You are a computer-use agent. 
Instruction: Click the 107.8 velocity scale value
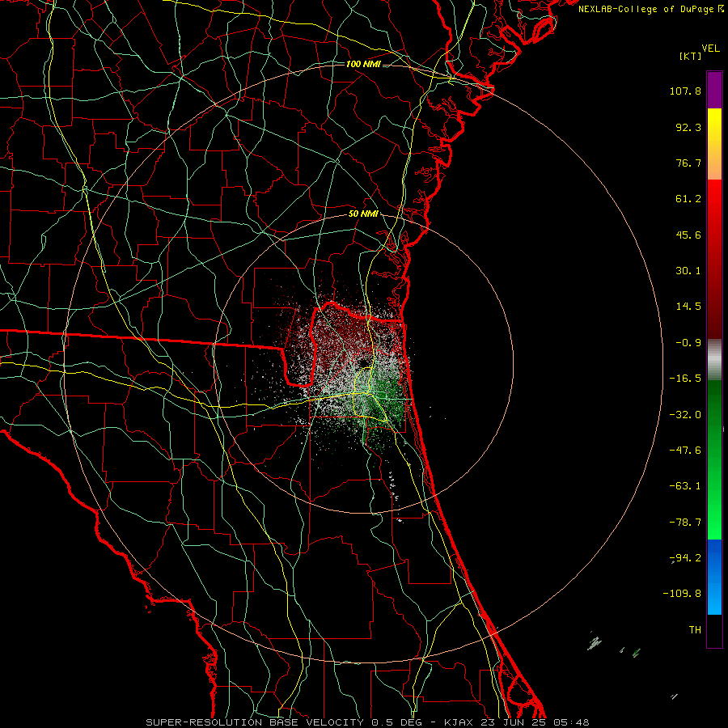pyautogui.click(x=685, y=91)
